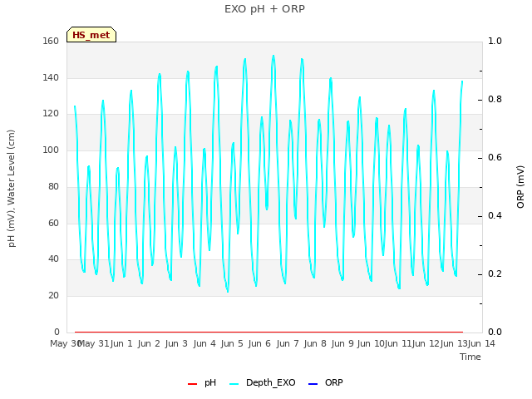This screenshot has width=532, height=399.
Task: Click the Jun 14 x-axis tick label
Action: 481,343
